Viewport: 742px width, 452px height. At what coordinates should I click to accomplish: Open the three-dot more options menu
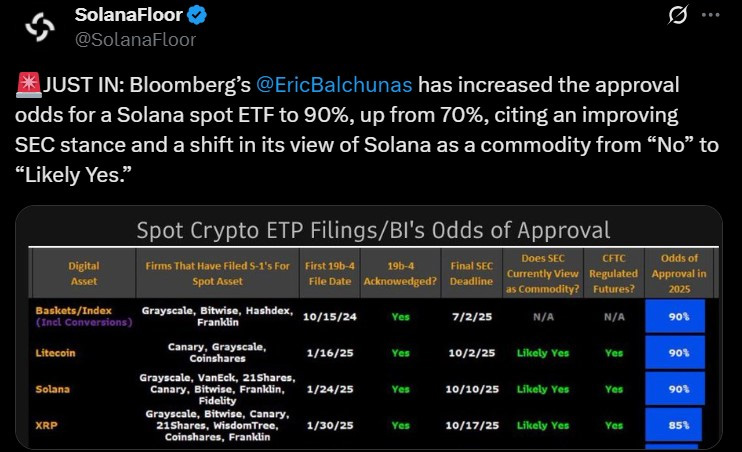[x=711, y=15]
